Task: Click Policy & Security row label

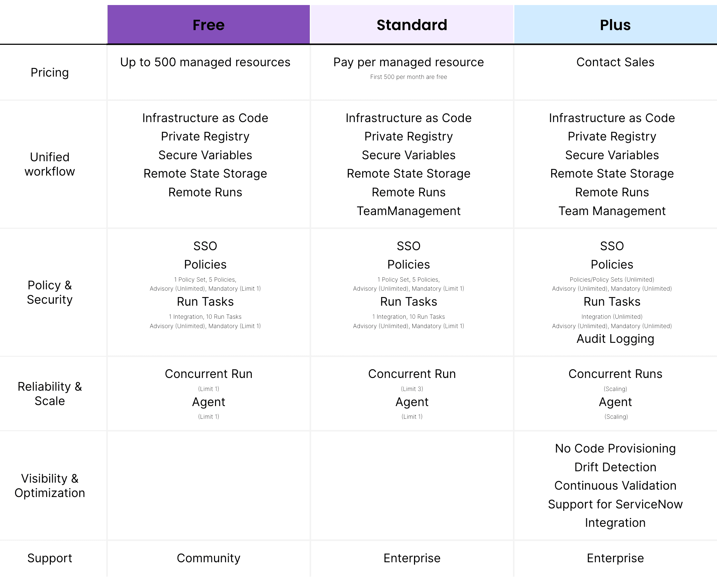Action: pyautogui.click(x=49, y=292)
